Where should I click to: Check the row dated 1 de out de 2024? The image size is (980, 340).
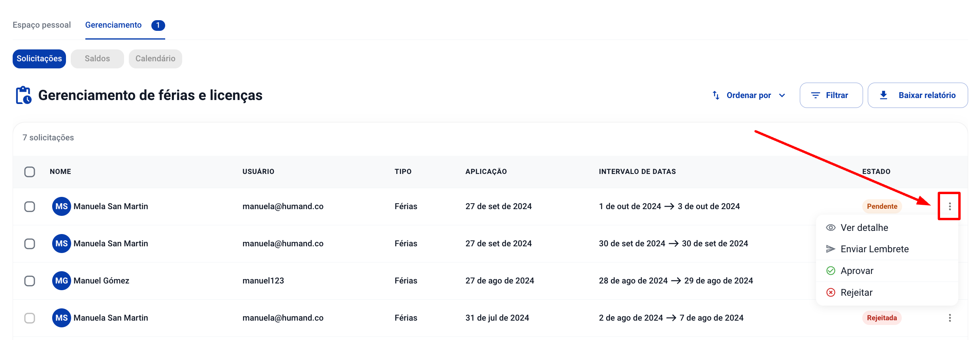[x=30, y=207]
